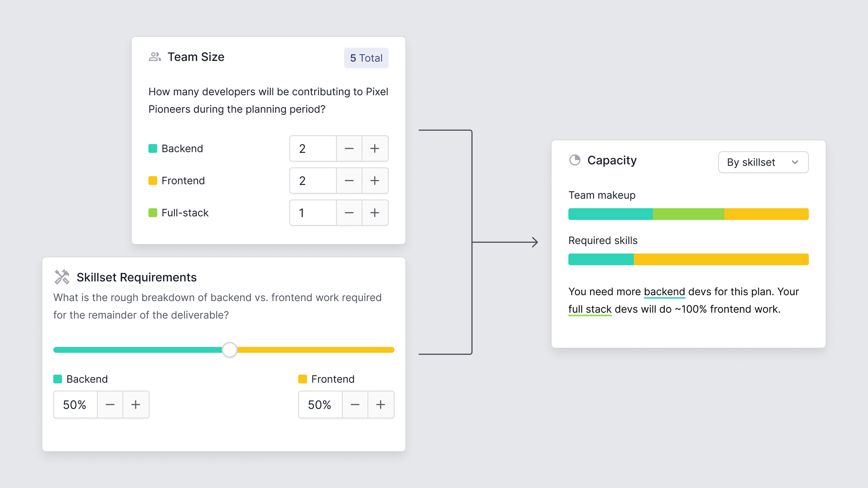Click the skillset breakdown slider handle
Viewport: 868px width, 488px height.
[x=229, y=350]
